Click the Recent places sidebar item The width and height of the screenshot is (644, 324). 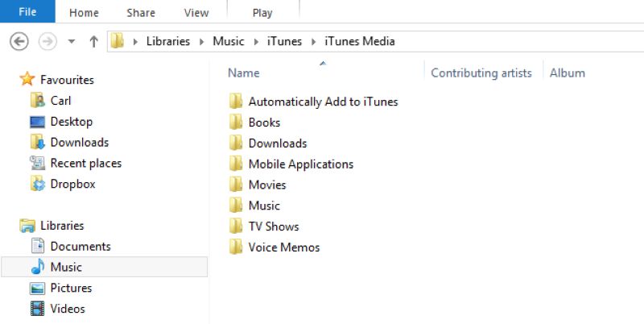(85, 163)
